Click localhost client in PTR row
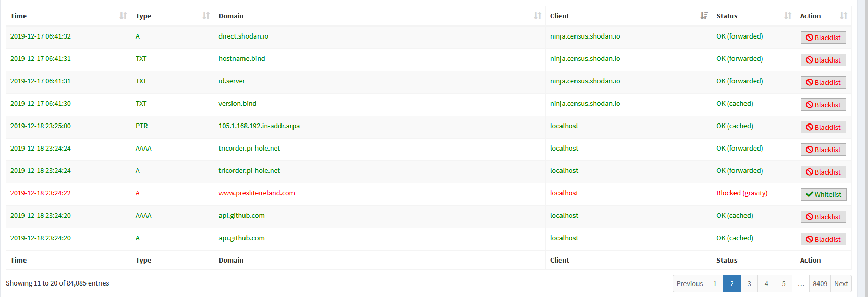The height and width of the screenshot is (297, 868). click(564, 126)
